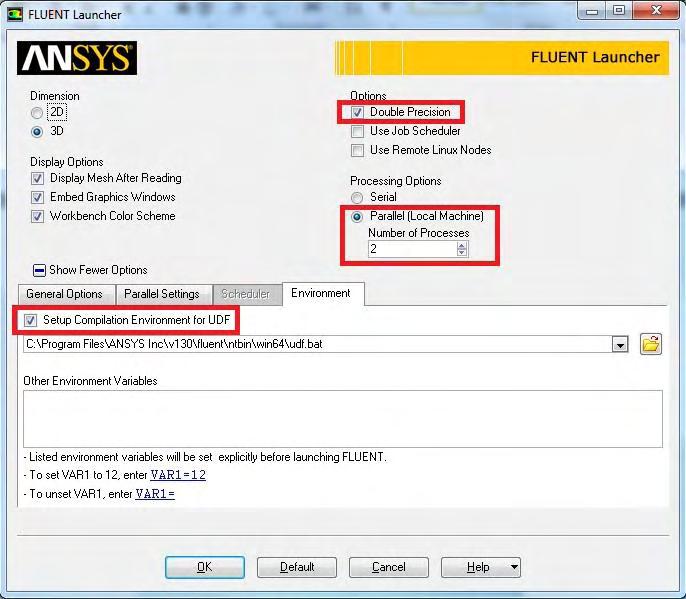686x599 pixels.
Task: Open the folder browse icon for udf.bat
Action: tap(651, 344)
